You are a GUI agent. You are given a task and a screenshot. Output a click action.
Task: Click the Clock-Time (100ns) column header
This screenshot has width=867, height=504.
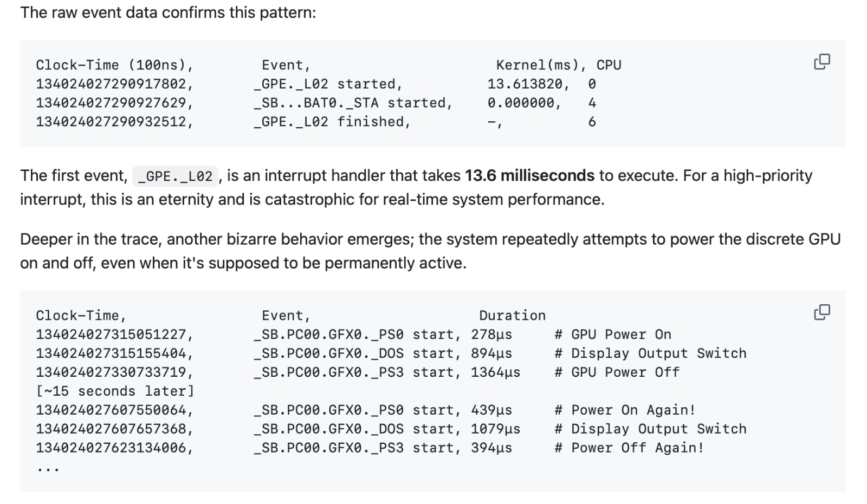pos(114,65)
